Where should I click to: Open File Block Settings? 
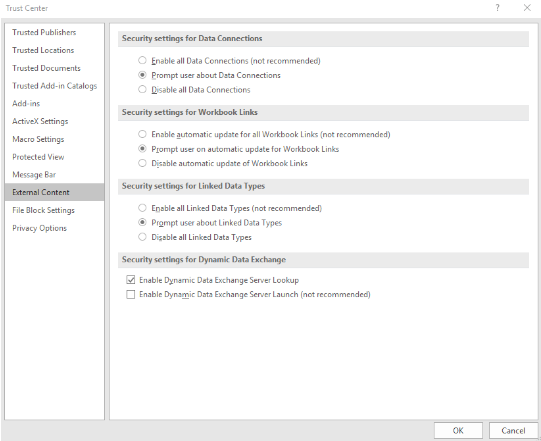click(55, 210)
